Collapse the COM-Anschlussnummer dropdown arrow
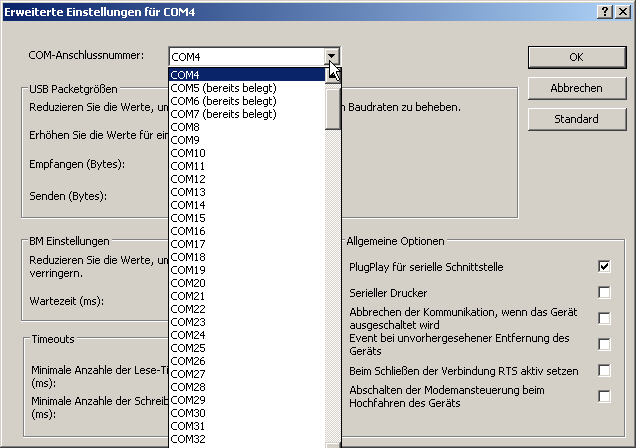Image resolution: width=636 pixels, height=448 pixels. [333, 57]
